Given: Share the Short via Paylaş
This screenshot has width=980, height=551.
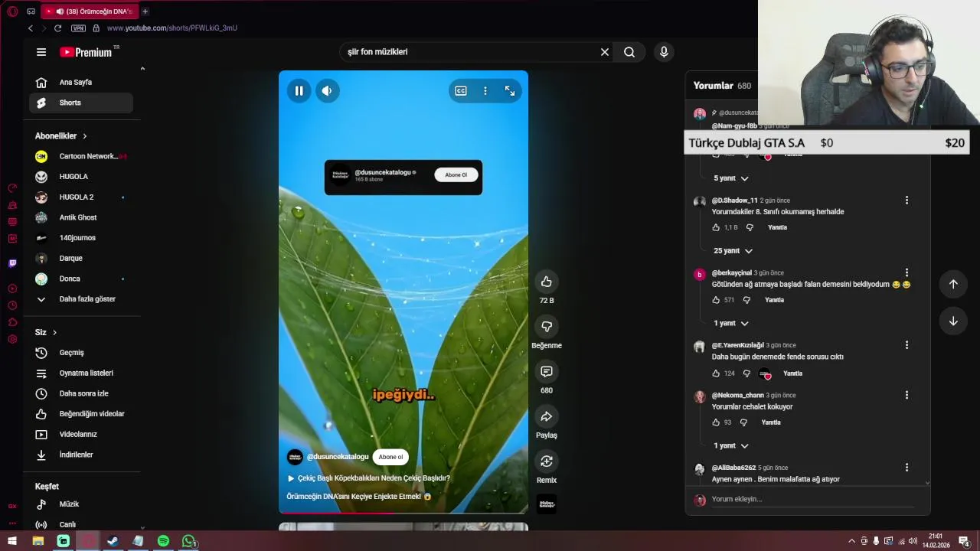Looking at the screenshot, I should pos(547,416).
